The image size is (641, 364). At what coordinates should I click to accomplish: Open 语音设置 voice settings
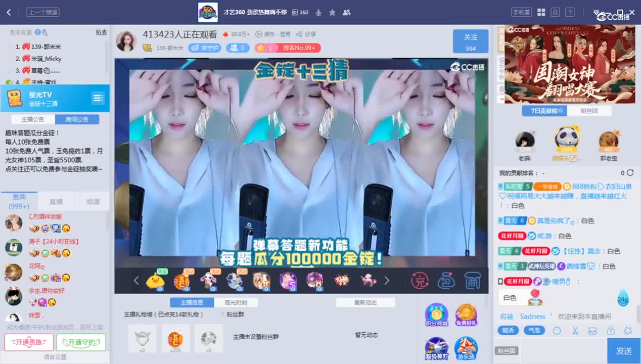(x=55, y=357)
